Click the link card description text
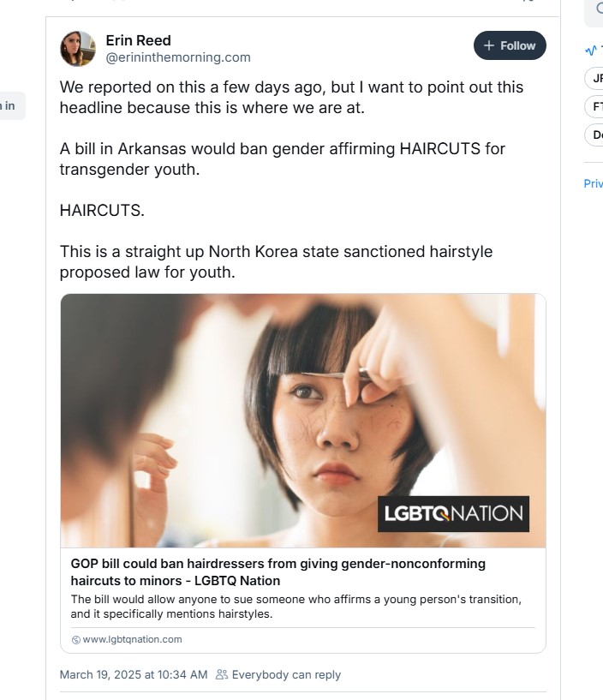Image resolution: width=603 pixels, height=700 pixels. [x=296, y=607]
